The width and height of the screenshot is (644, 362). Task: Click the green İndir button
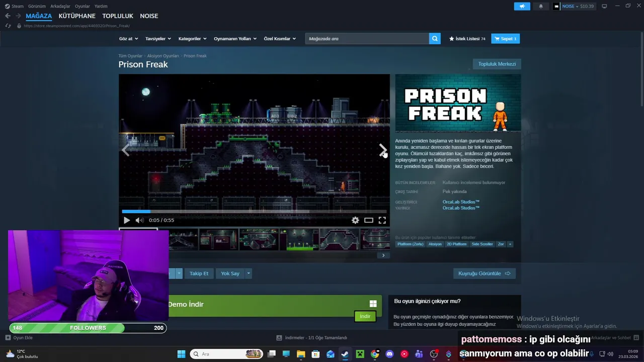click(x=365, y=316)
